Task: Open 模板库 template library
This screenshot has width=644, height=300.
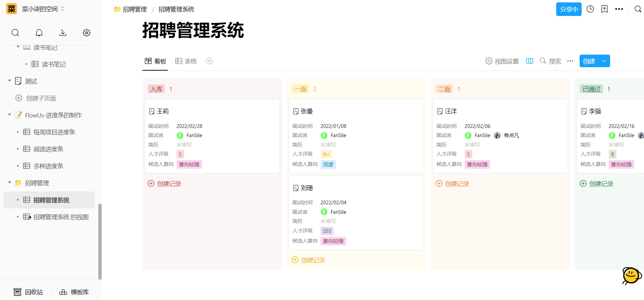Action: [74, 292]
